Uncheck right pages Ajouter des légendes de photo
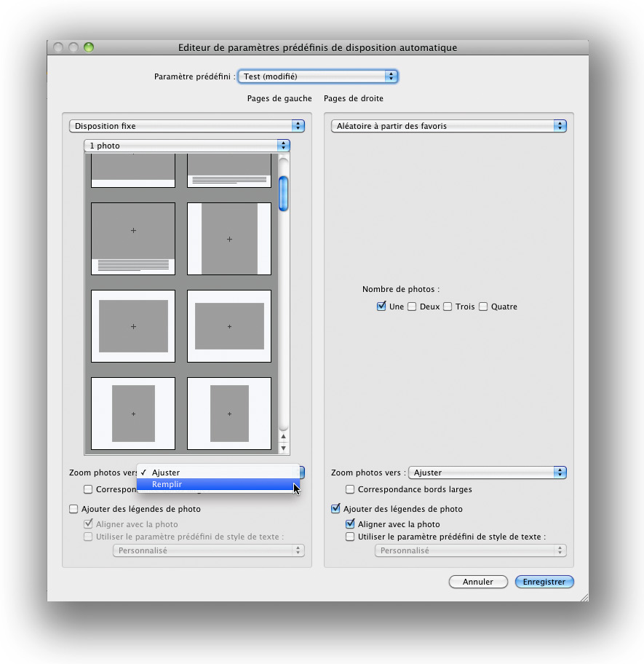This screenshot has width=644, height=664. coord(335,508)
